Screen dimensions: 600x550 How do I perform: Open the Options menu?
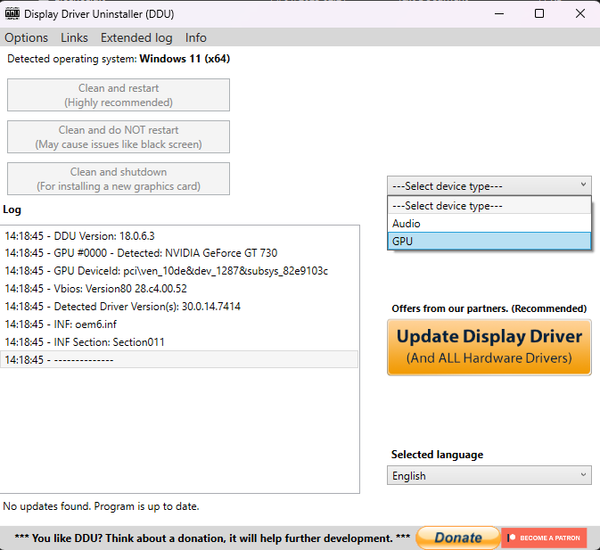tap(26, 38)
